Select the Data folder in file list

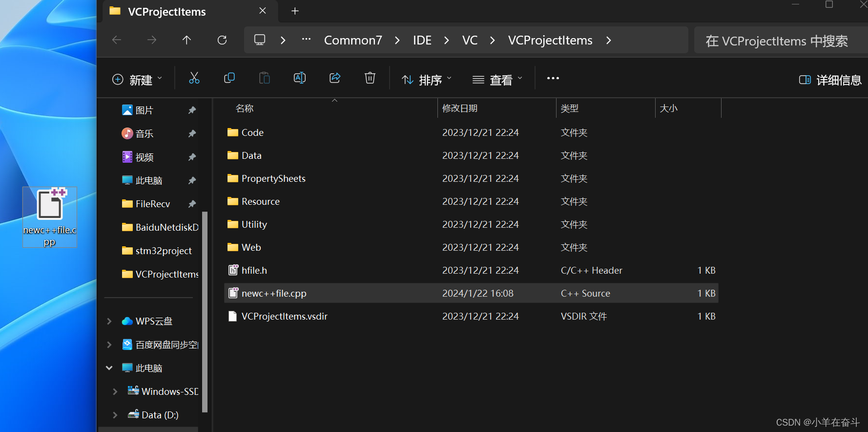[x=471, y=155]
